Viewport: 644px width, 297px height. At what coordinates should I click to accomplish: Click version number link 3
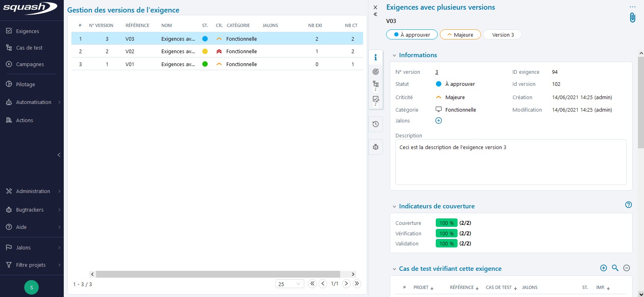point(437,72)
